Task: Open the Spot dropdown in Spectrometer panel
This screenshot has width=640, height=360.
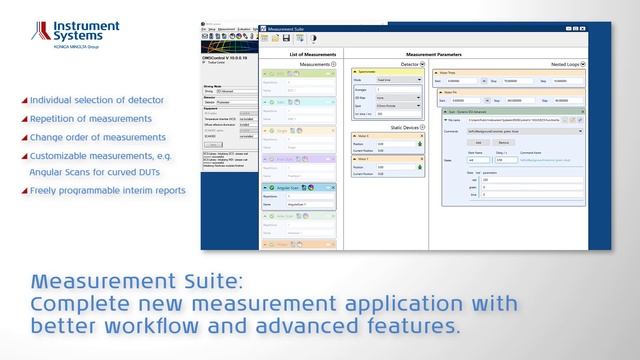Action: [x=399, y=106]
